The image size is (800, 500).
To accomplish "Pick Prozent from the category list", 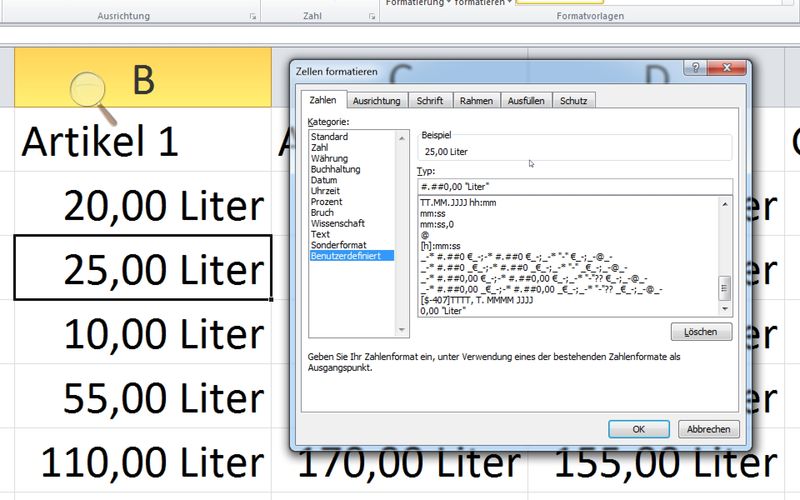I will (327, 202).
